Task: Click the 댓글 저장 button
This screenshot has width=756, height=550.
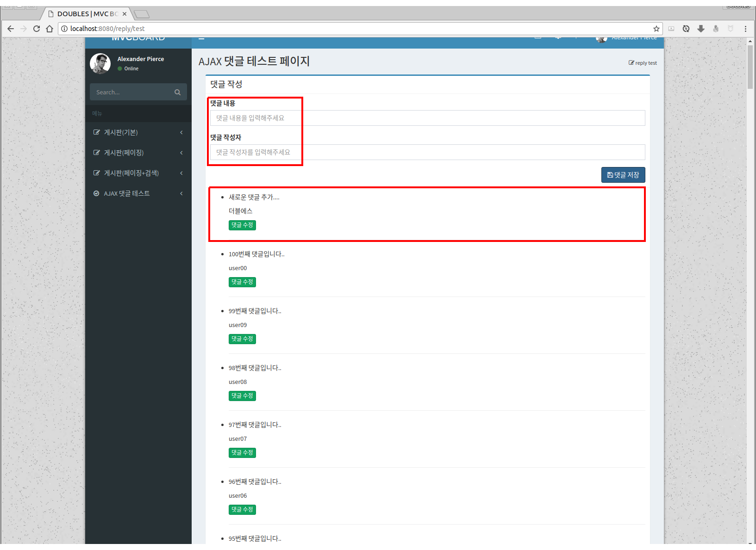Action: pyautogui.click(x=623, y=175)
